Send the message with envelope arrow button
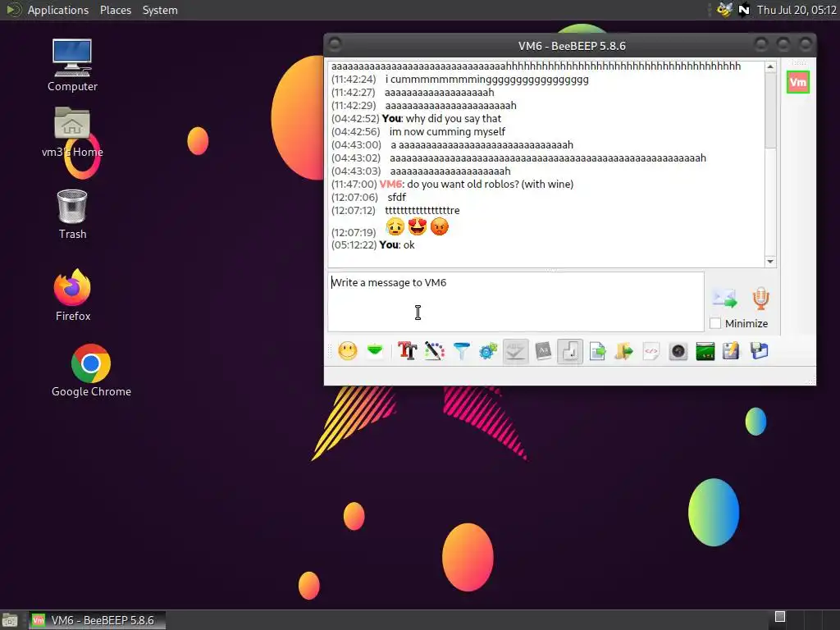This screenshot has height=630, width=840. pyautogui.click(x=724, y=298)
